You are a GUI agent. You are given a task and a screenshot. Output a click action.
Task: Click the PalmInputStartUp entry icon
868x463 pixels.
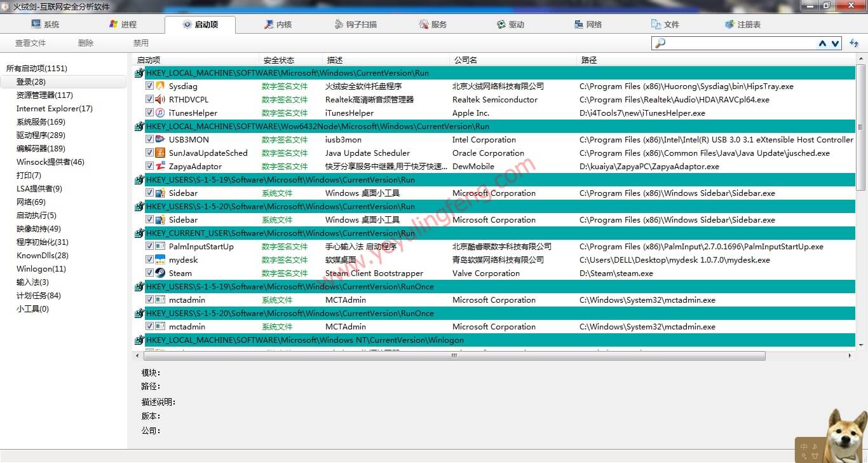160,246
